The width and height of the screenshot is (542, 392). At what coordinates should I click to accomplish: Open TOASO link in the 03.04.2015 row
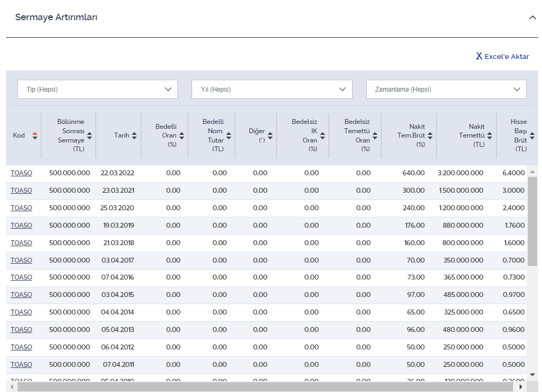(x=21, y=294)
